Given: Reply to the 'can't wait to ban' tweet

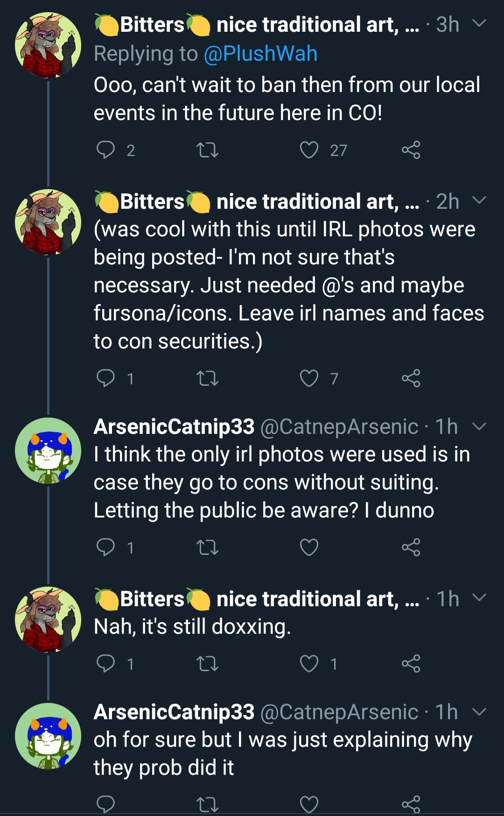Looking at the screenshot, I should click(x=105, y=150).
